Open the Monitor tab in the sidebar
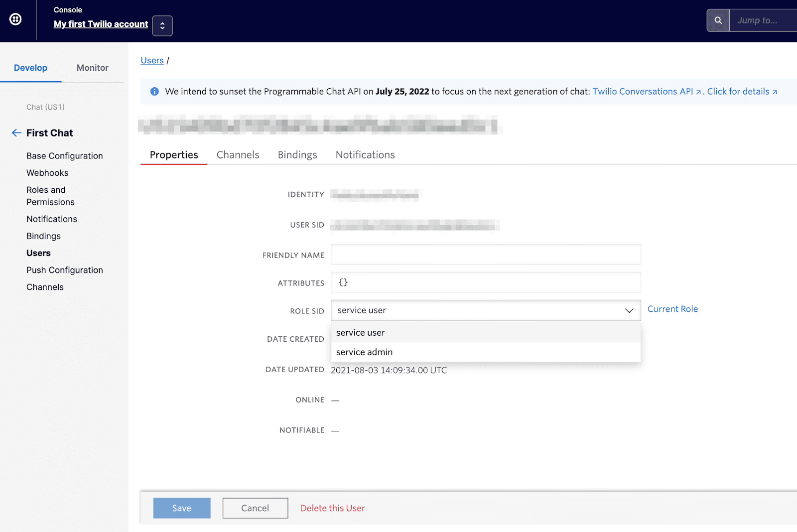The image size is (797, 532). point(92,68)
